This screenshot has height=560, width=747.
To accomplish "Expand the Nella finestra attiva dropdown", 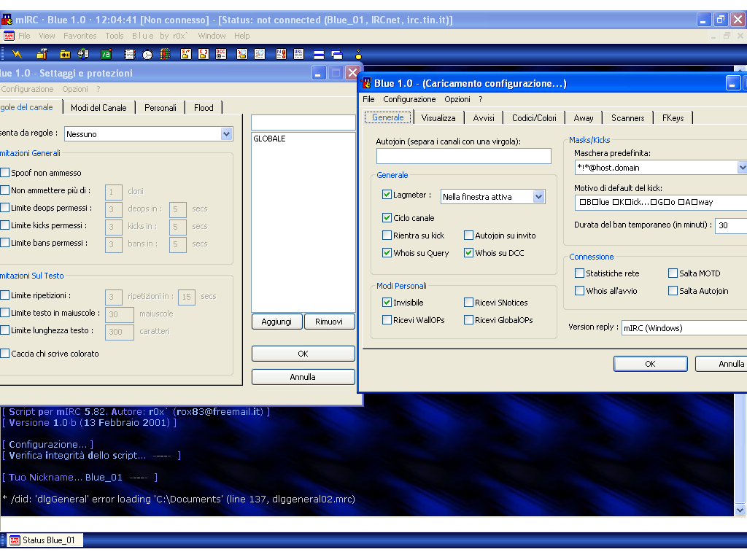I will click(538, 197).
